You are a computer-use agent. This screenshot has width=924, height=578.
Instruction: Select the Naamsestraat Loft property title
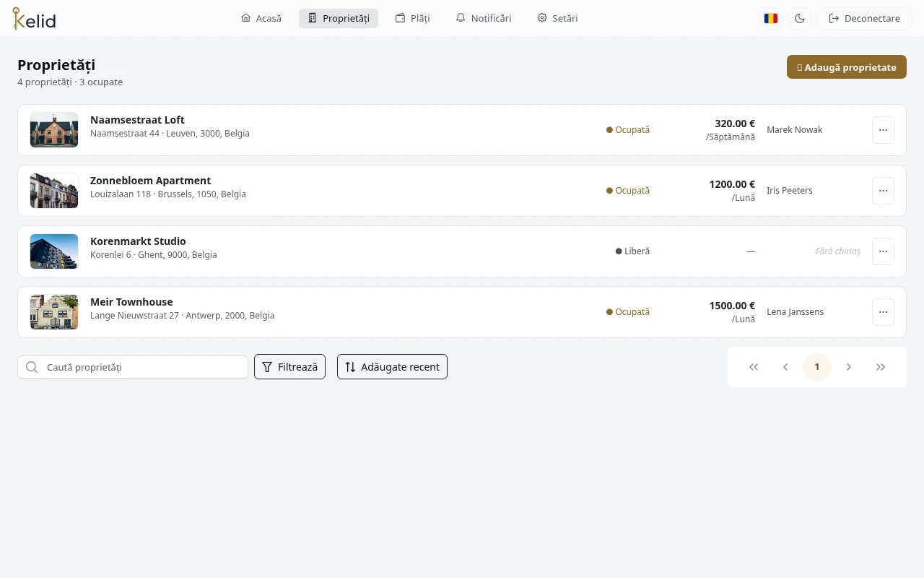[x=137, y=120]
